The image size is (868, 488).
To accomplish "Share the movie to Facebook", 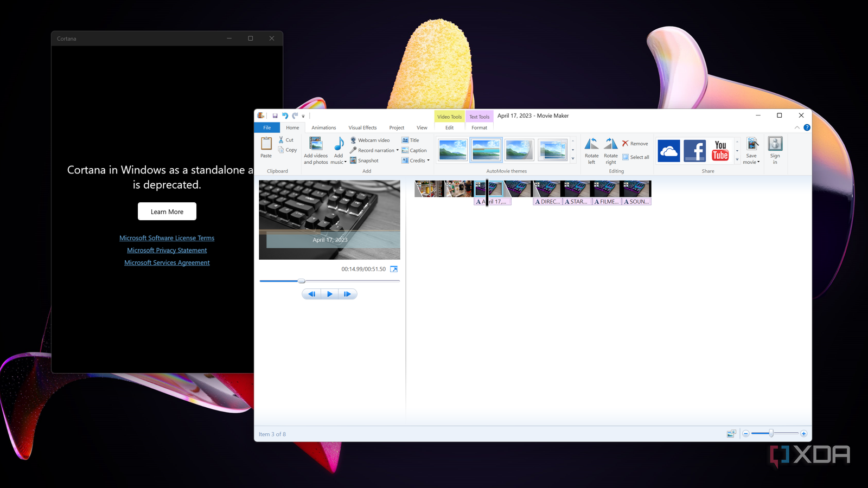I will (x=694, y=150).
